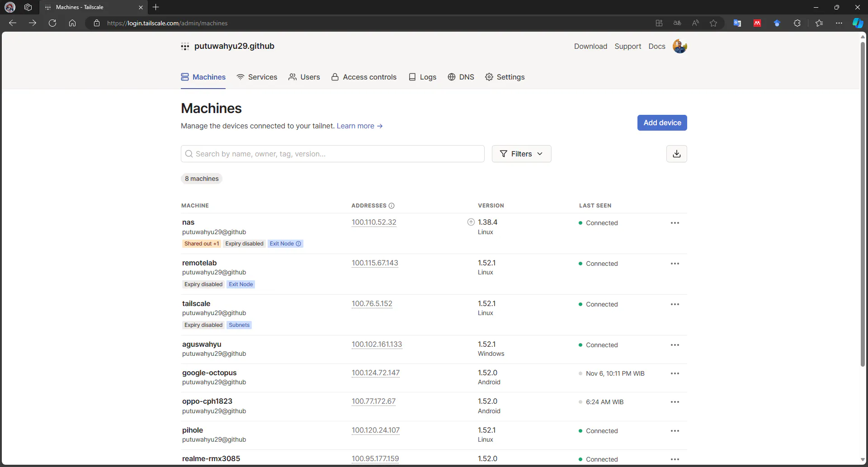
Task: Open the read aloud feature
Action: tap(695, 23)
